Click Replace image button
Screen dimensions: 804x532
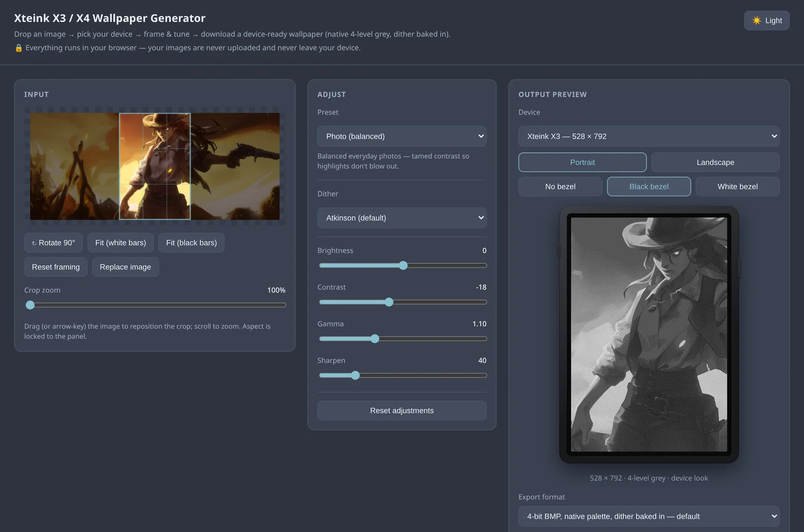pyautogui.click(x=125, y=267)
